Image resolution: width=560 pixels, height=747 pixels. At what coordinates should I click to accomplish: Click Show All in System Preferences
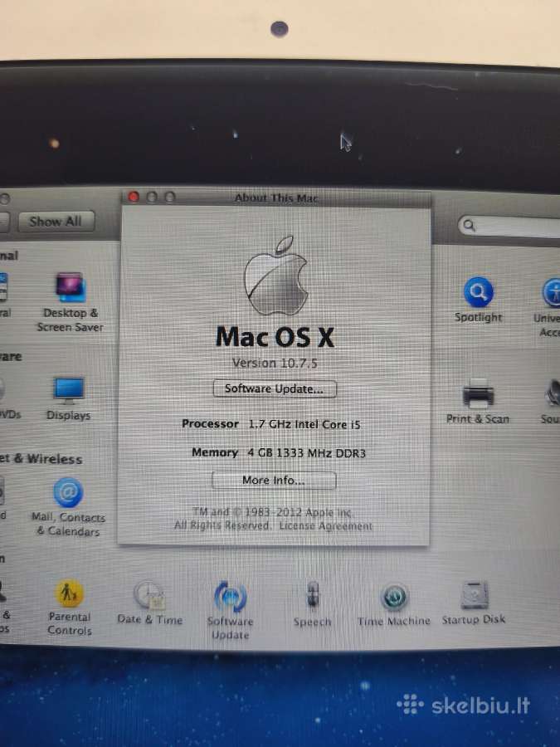(56, 222)
